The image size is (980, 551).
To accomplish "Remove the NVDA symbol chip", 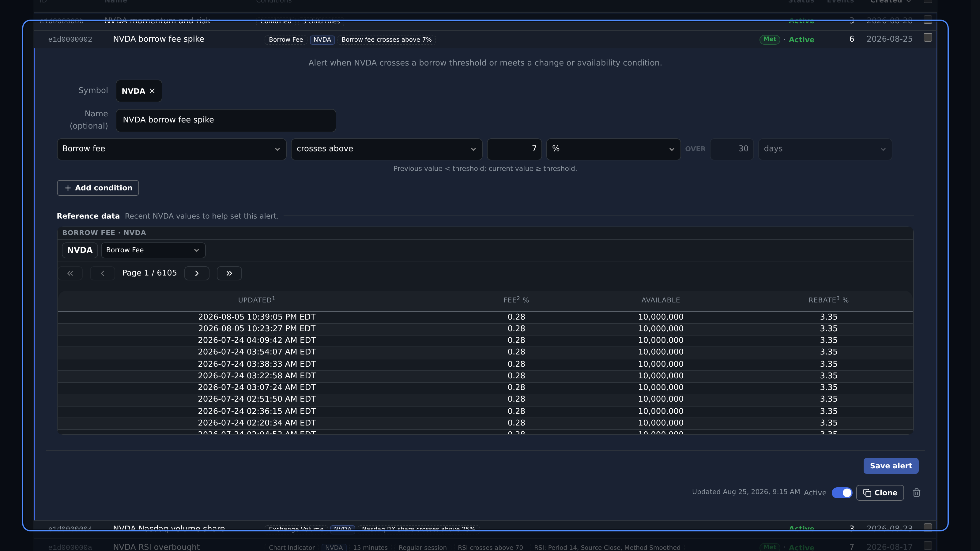I will tap(152, 91).
